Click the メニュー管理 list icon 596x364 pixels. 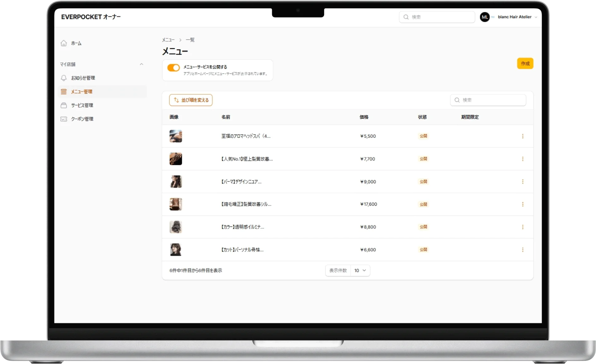64,91
